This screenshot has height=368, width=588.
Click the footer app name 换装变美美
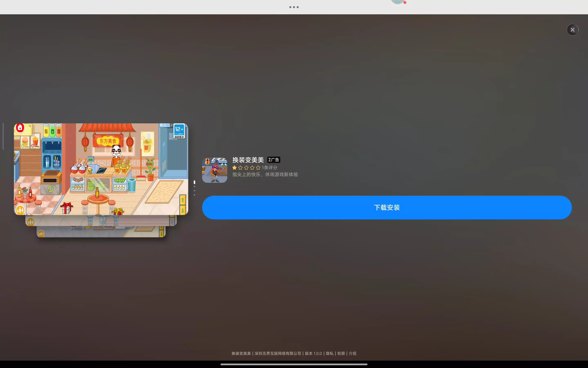coord(241,353)
